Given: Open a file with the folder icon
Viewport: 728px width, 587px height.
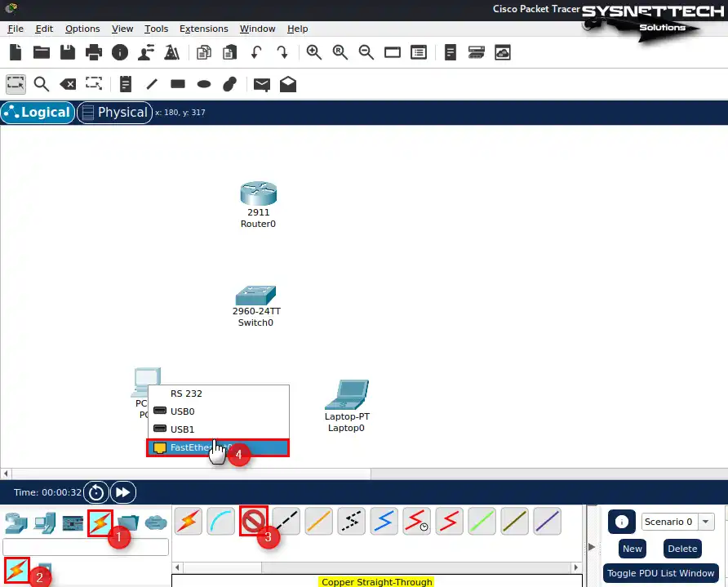Looking at the screenshot, I should 42,52.
